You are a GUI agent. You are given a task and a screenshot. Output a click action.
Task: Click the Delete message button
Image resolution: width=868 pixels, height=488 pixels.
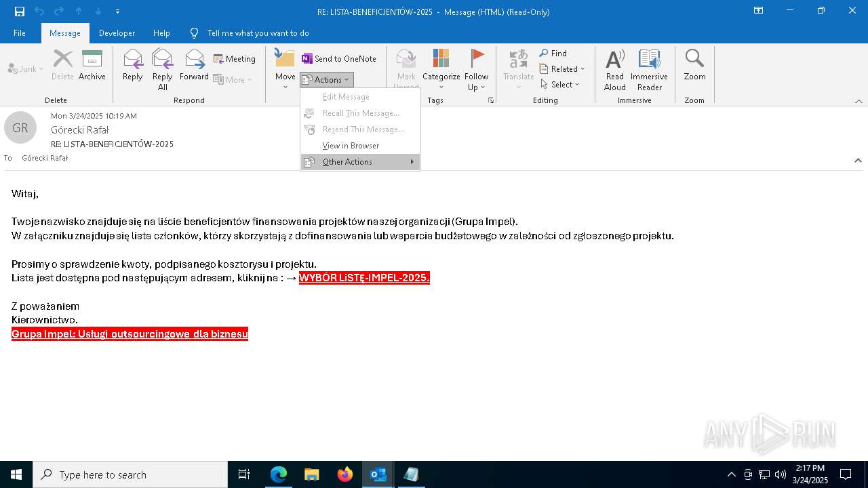tap(62, 66)
